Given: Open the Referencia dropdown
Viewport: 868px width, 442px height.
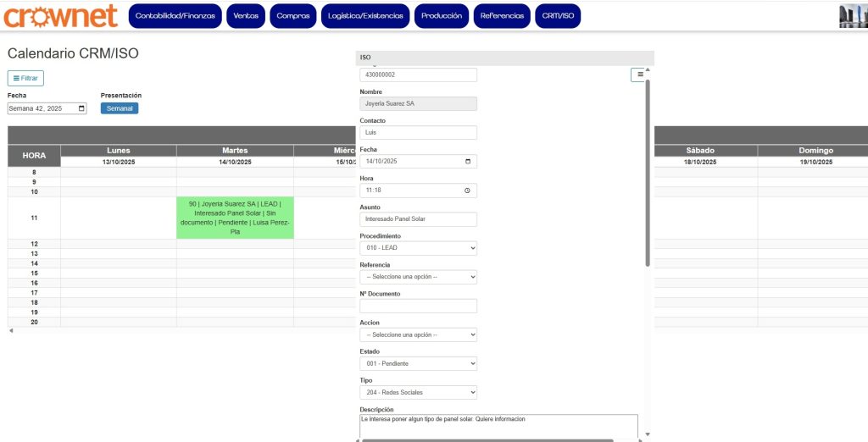Looking at the screenshot, I should [418, 277].
